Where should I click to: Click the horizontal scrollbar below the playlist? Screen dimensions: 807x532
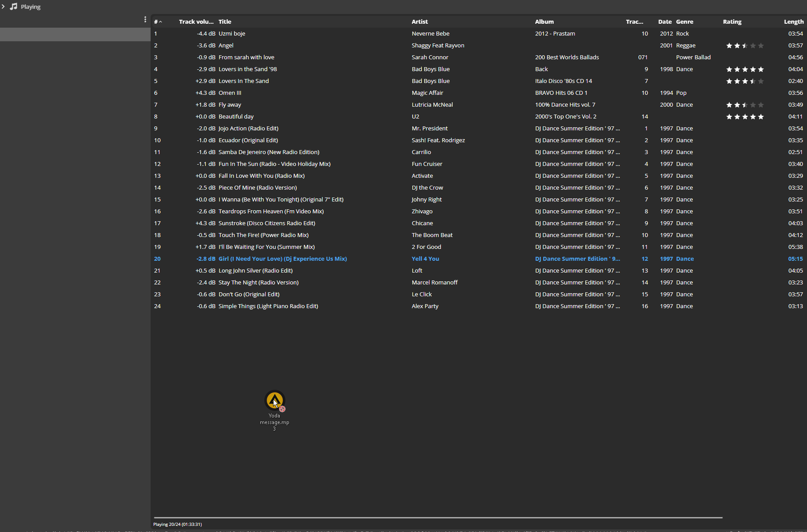pos(438,518)
